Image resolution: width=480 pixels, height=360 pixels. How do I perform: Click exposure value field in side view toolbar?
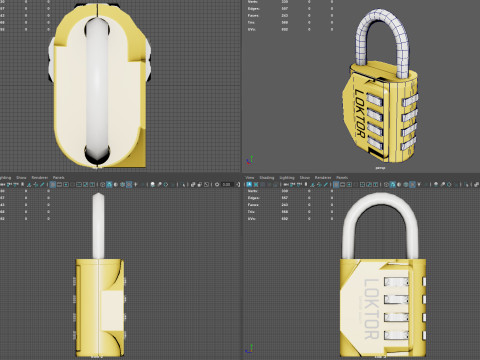tap(227, 184)
